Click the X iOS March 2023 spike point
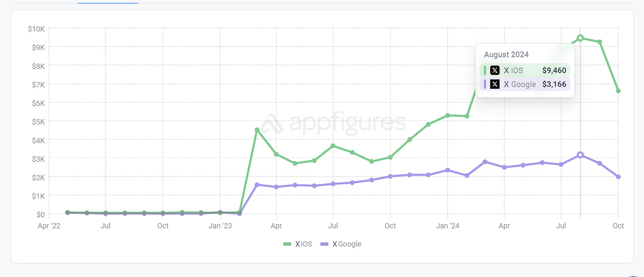 click(257, 130)
